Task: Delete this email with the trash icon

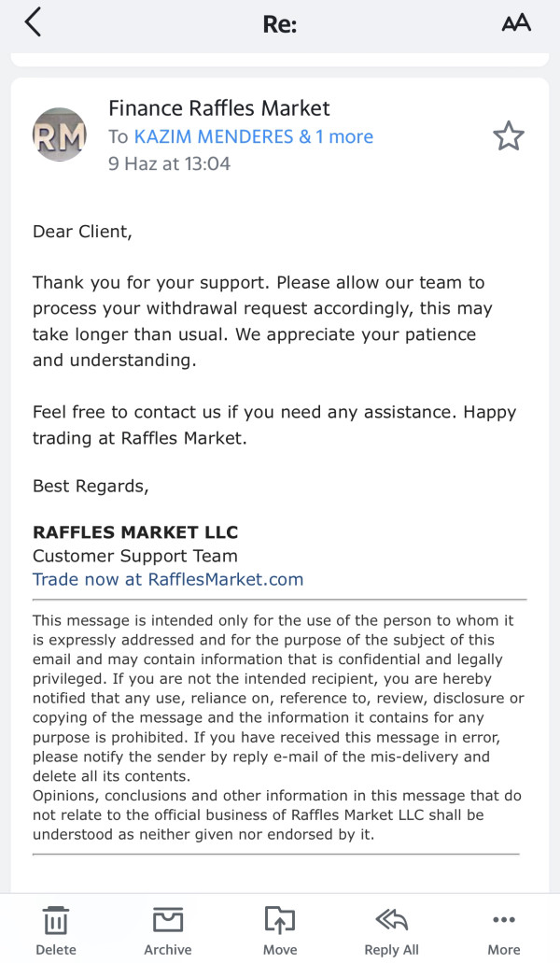Action: (56, 929)
